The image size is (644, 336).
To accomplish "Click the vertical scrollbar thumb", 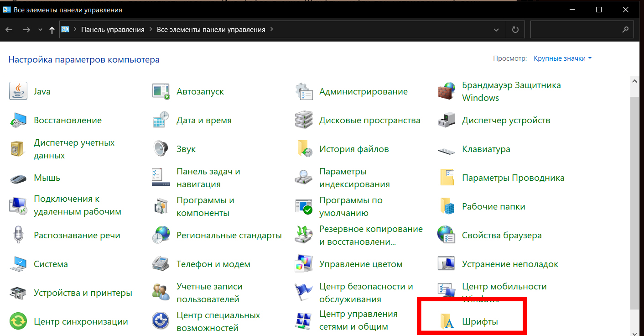I will click(634, 203).
